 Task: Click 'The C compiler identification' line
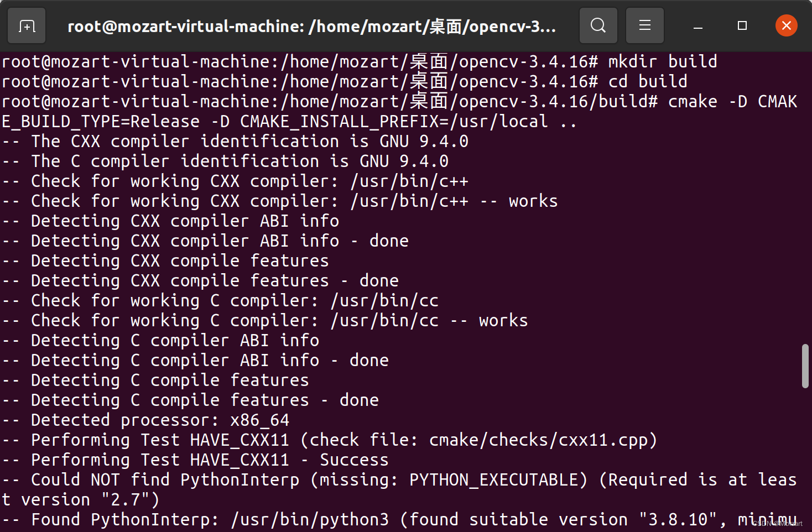click(225, 161)
